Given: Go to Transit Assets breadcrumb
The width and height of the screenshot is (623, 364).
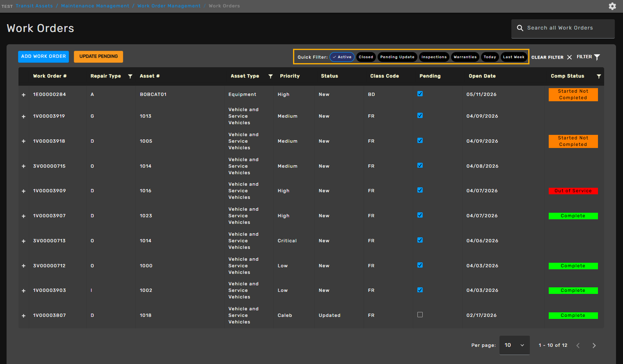Looking at the screenshot, I should (x=34, y=6).
